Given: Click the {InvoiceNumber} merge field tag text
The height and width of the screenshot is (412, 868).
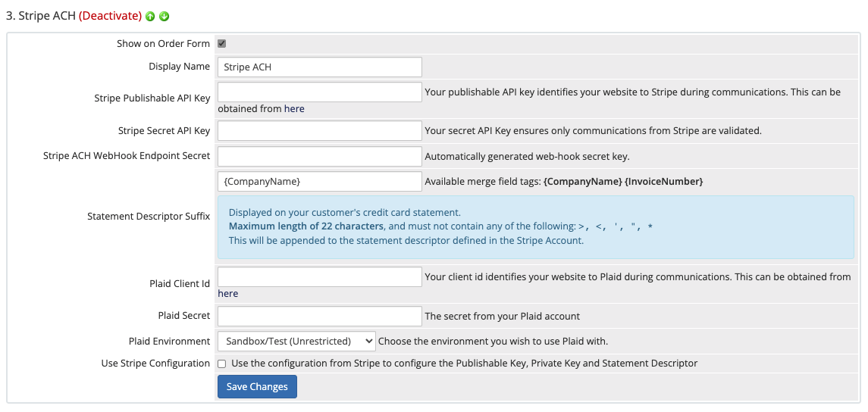Looking at the screenshot, I should click(664, 182).
